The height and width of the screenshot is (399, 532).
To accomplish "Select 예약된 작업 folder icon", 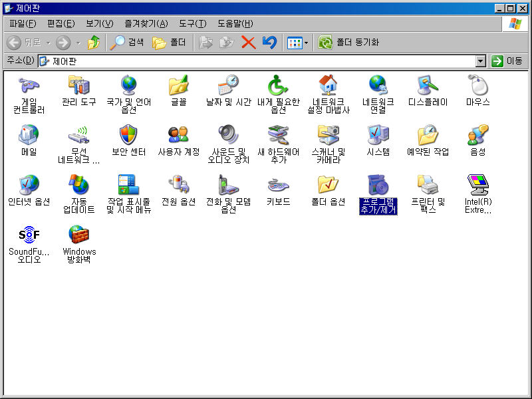I will click(428, 135).
